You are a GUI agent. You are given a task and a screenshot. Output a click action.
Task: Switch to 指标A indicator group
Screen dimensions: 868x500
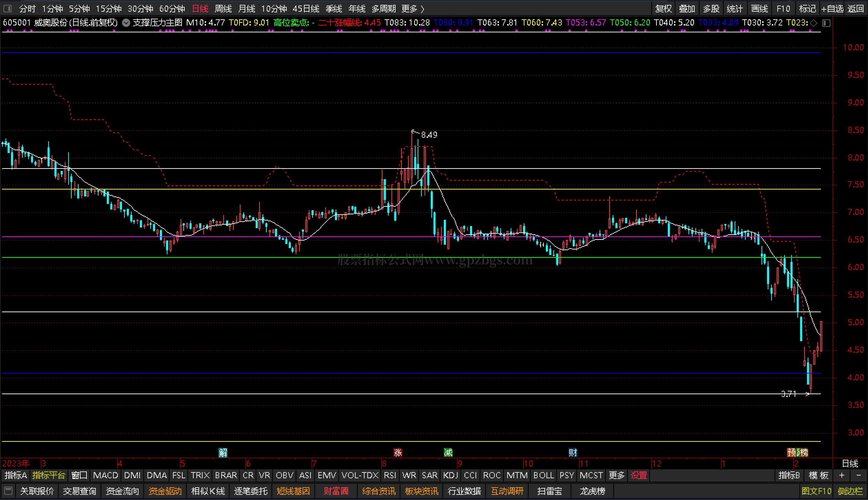(x=16, y=475)
